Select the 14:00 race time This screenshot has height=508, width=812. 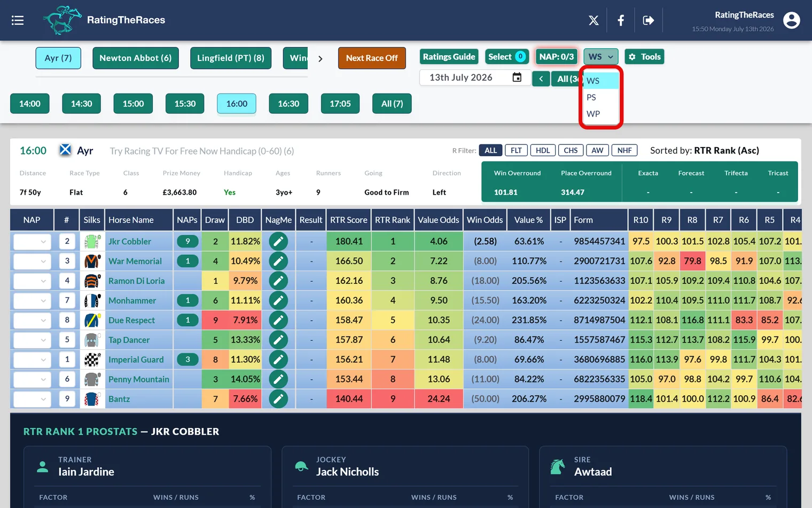[30, 104]
